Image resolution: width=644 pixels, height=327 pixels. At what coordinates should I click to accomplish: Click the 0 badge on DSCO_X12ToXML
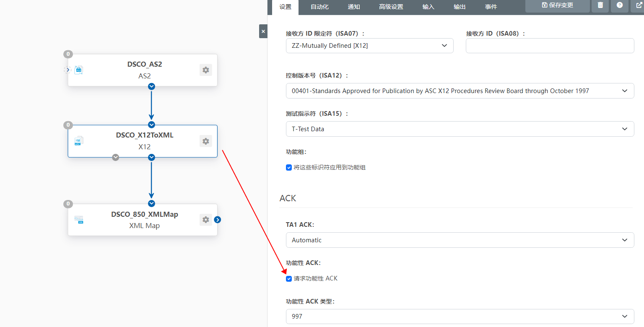(x=68, y=125)
